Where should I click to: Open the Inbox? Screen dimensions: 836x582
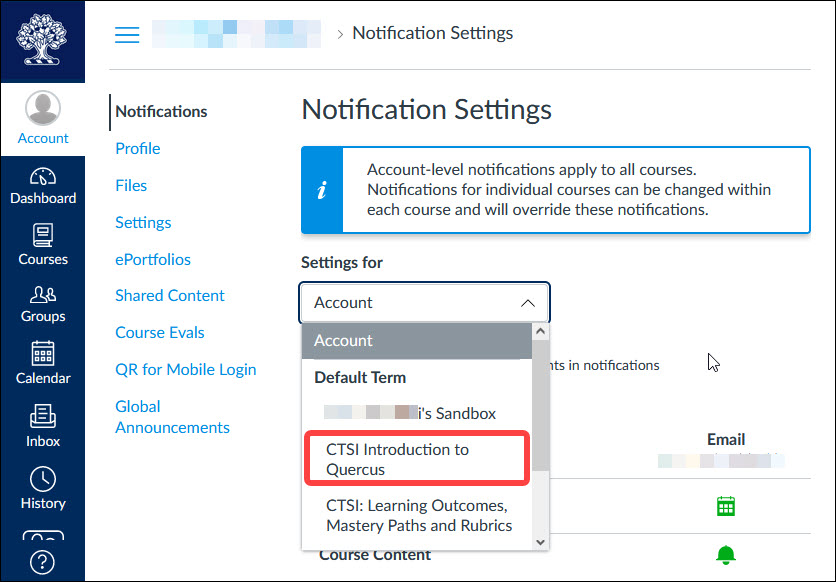pos(43,425)
